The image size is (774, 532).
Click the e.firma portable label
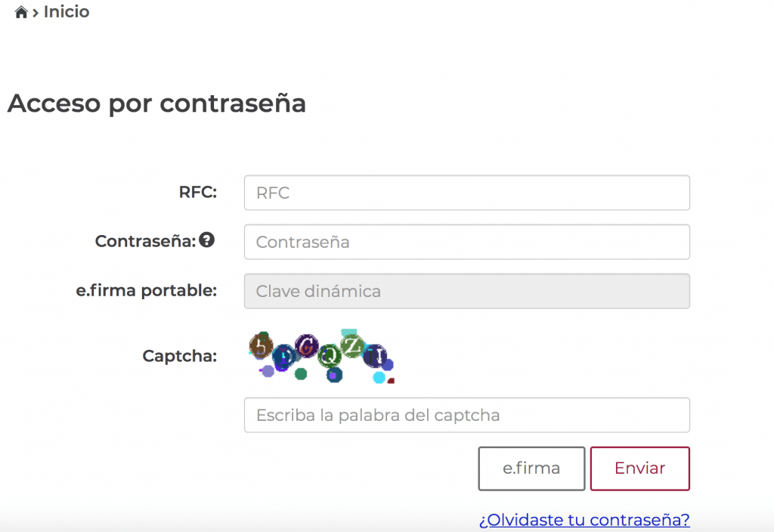coord(147,291)
